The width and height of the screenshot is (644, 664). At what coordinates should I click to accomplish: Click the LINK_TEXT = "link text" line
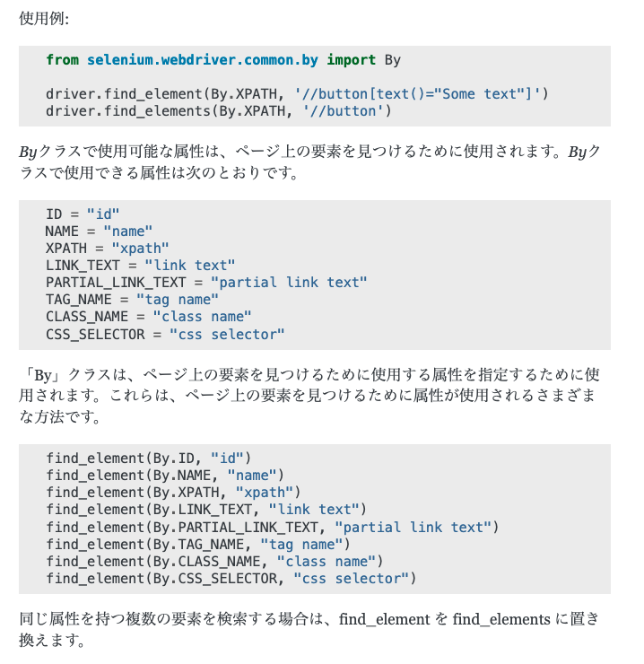[141, 265]
